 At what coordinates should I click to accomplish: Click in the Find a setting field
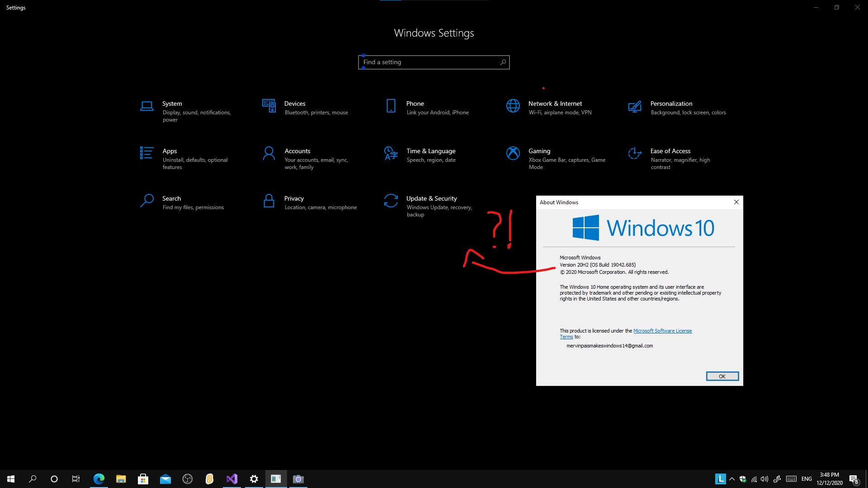coord(434,62)
